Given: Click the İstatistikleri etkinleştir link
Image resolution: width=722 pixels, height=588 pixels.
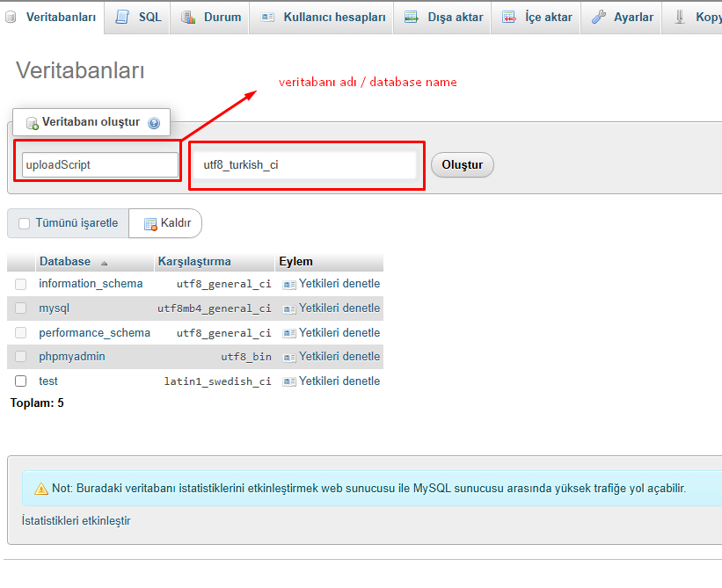Looking at the screenshot, I should (x=76, y=521).
